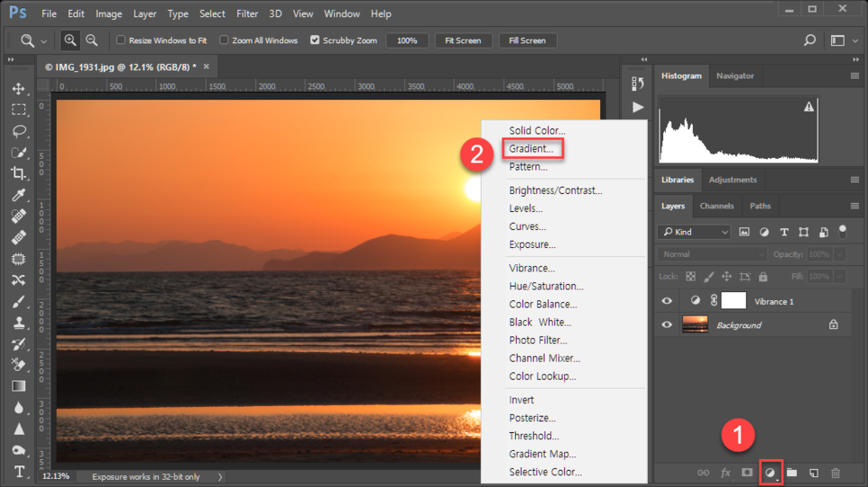
Task: Click the Opacity value field
Action: pos(819,254)
